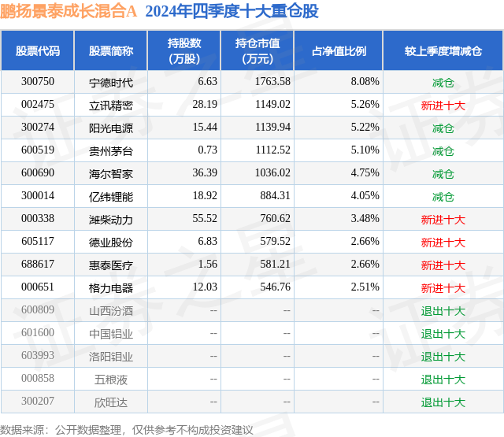Click the 海尔智家 stock name
Screen dimensions: 504x437
tap(111, 174)
